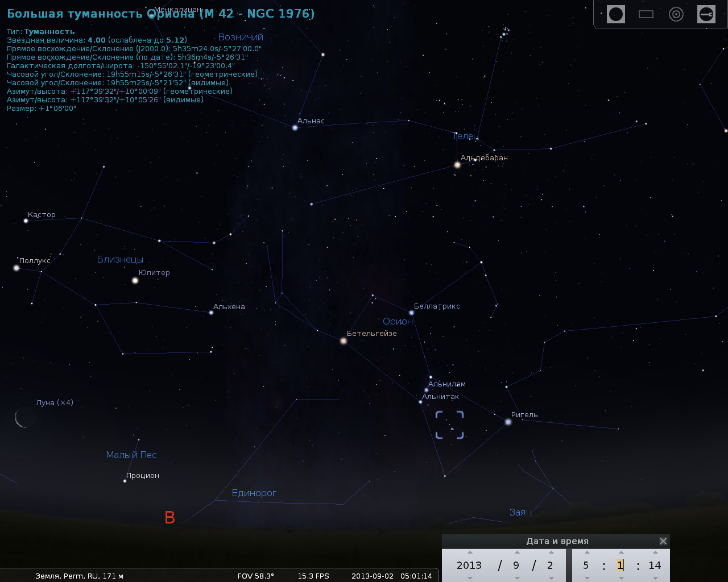Increase the hour using the up arrow
Viewport: 728px width, 582px height.
586,552
